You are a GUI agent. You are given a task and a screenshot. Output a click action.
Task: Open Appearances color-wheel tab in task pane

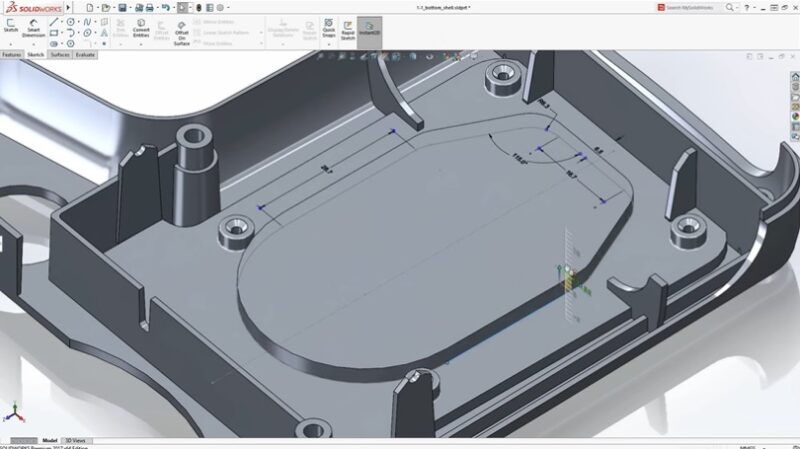coord(795,117)
